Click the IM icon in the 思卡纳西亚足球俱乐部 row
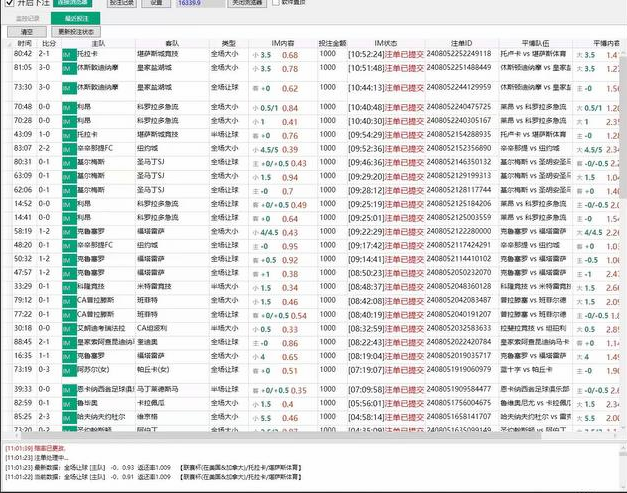 [x=69, y=388]
